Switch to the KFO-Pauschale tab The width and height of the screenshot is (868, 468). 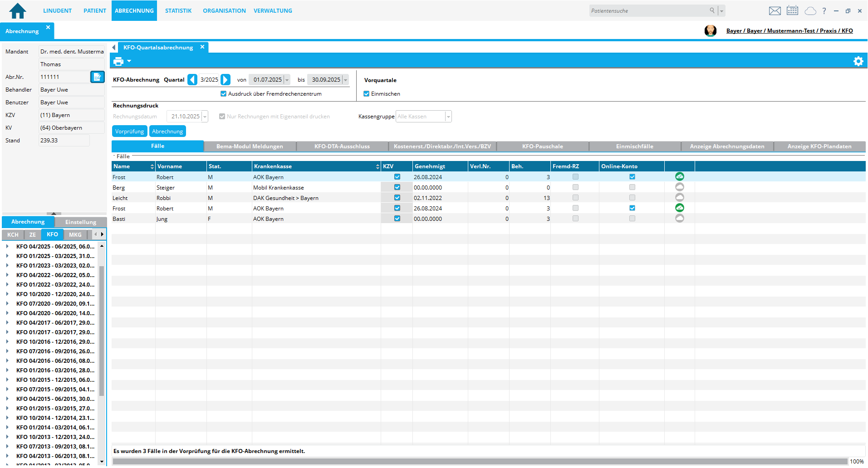point(542,146)
